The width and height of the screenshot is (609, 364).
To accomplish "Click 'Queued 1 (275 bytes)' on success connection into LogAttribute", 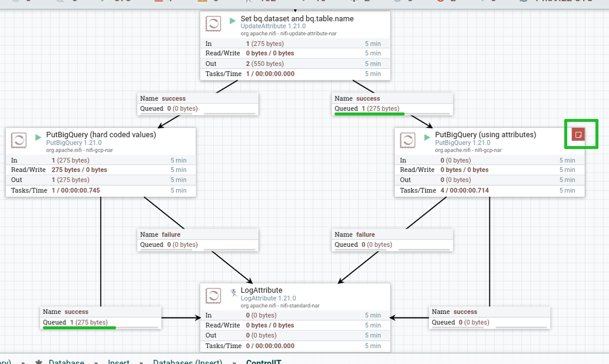I will [76, 323].
